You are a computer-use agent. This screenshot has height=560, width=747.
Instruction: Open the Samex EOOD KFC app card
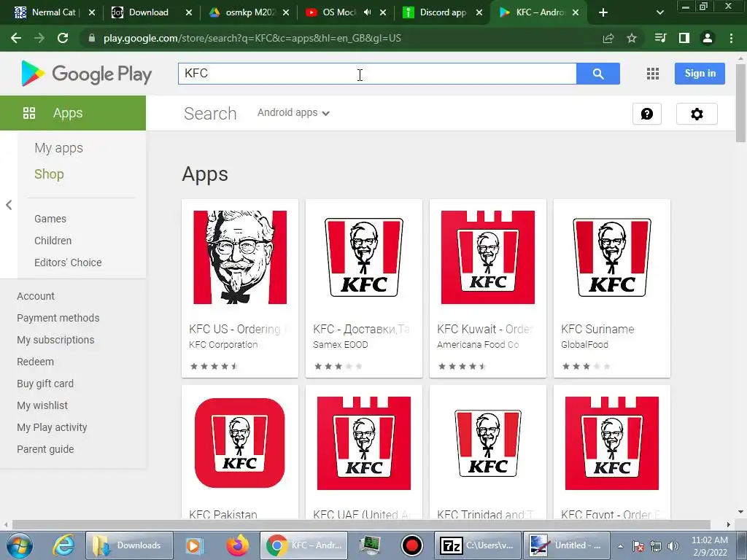363,288
